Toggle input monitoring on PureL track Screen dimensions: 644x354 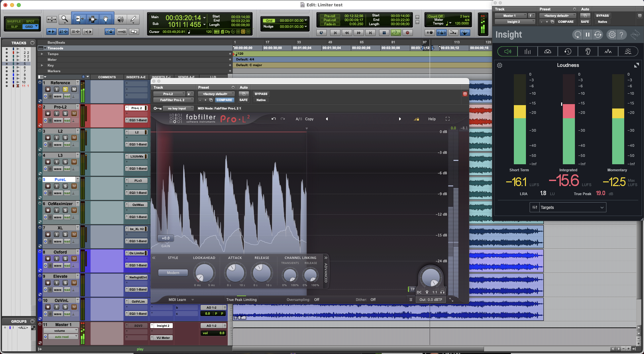[x=57, y=186]
